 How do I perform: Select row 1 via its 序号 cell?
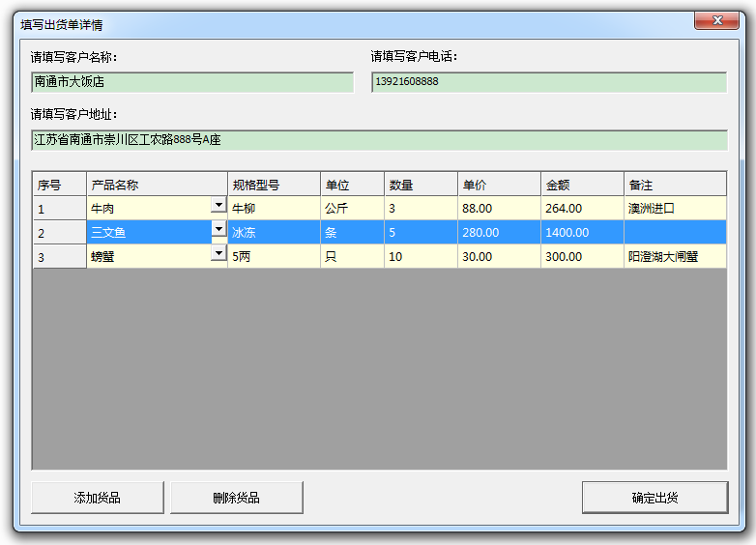coord(59,208)
